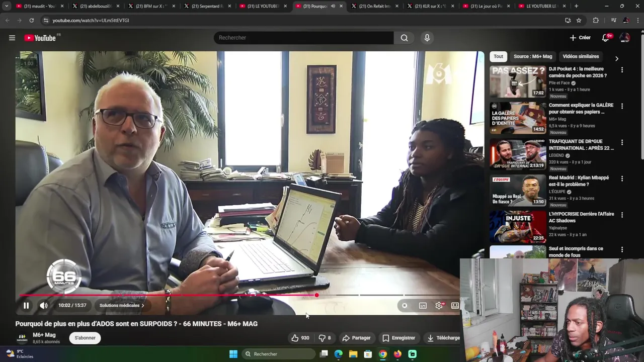
Task: Open options for 'TRAFIQUANT DE DR*GUE' video
Action: [622, 142]
